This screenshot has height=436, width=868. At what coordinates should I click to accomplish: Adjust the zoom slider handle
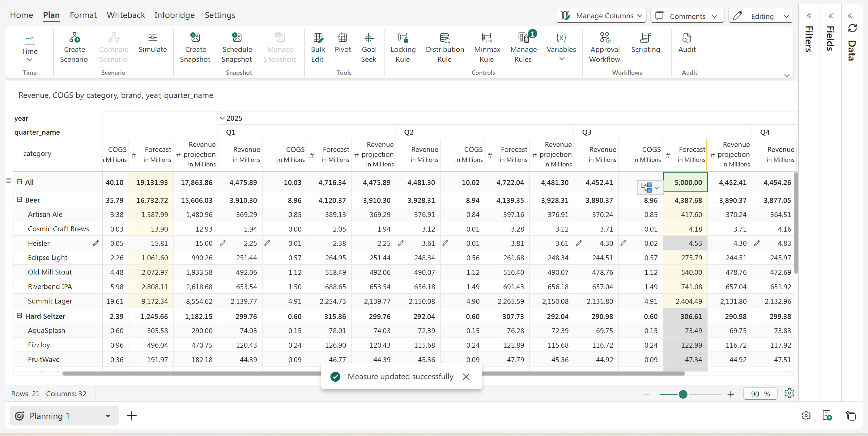coord(683,394)
